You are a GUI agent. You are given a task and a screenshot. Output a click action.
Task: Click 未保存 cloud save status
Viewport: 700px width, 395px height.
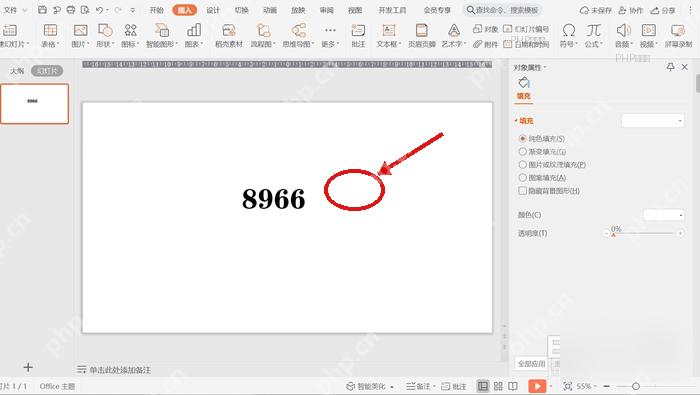point(596,10)
